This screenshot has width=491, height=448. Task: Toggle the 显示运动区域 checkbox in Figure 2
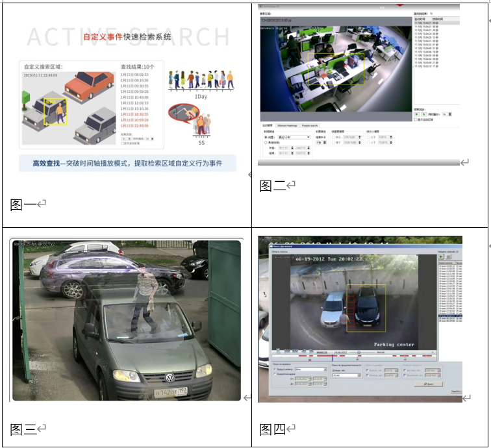(416, 119)
